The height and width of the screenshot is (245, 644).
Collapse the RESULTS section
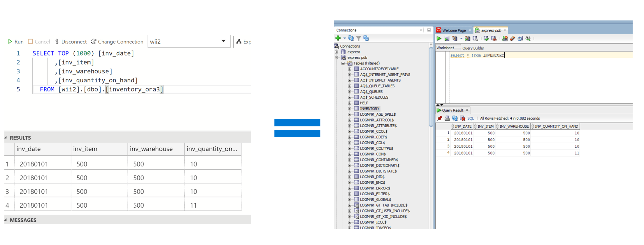6,138
